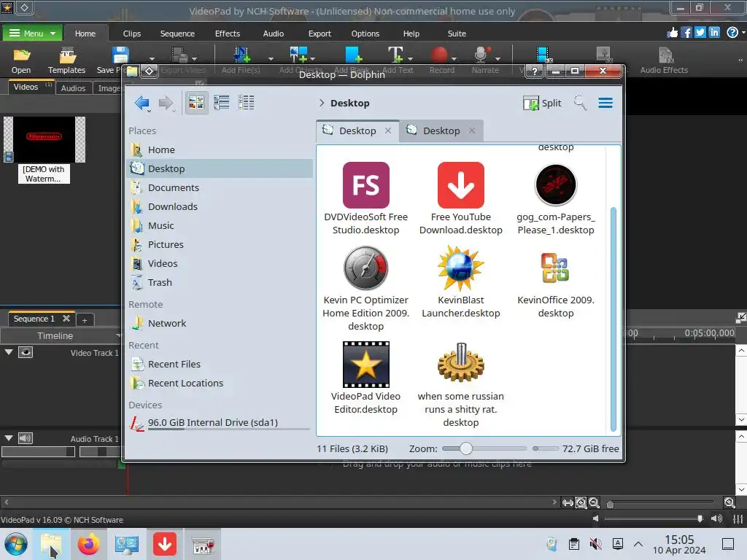This screenshot has height=560, width=747.
Task: Open Recent Locations entry
Action: [220, 383]
